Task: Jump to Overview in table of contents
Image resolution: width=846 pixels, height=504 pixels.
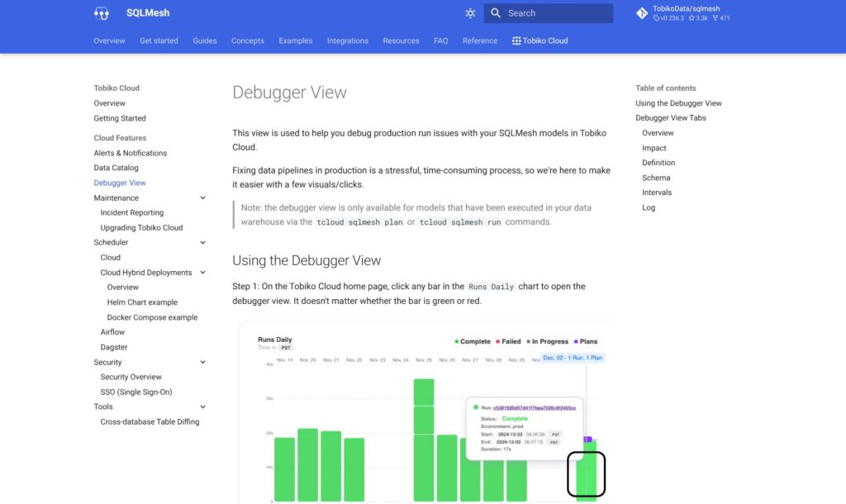Action: click(x=658, y=133)
